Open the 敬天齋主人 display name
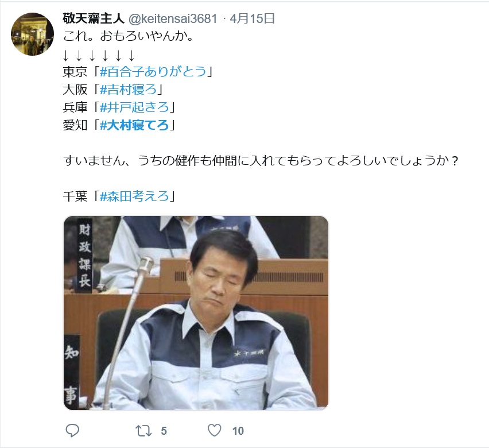The width and height of the screenshot is (489, 448). pos(94,19)
